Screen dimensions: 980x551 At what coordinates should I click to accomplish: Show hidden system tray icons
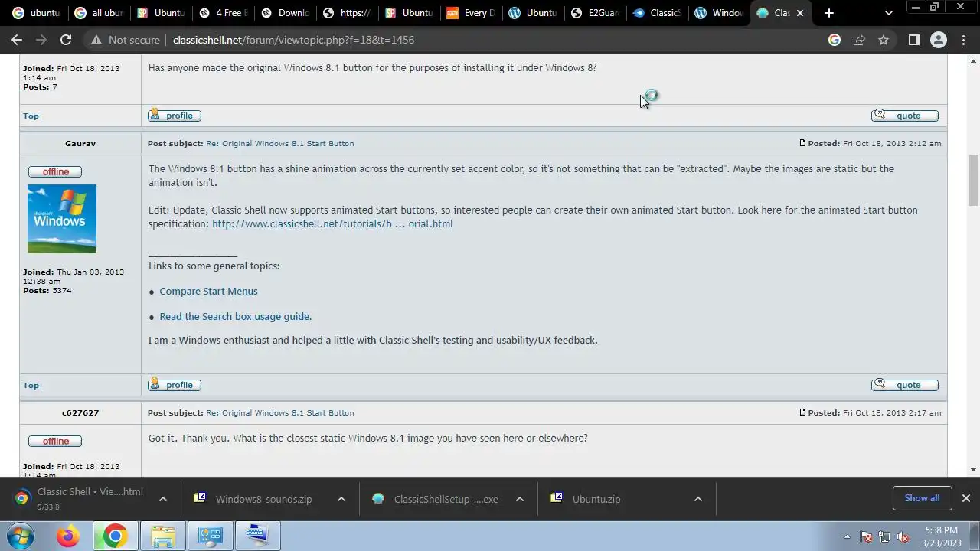[x=847, y=536]
